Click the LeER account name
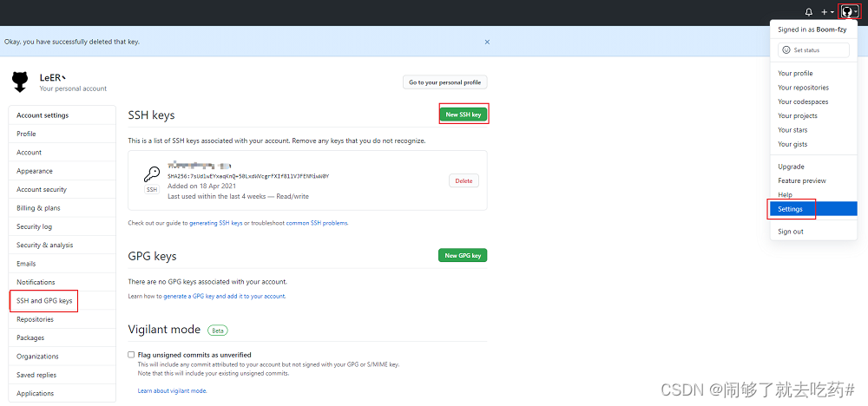The height and width of the screenshot is (406, 868). pyautogui.click(x=53, y=78)
